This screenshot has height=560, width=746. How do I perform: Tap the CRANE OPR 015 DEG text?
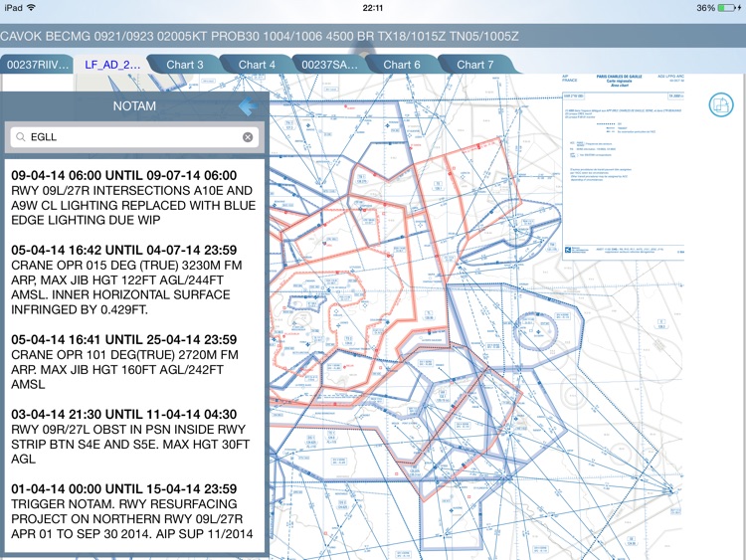tap(127, 287)
